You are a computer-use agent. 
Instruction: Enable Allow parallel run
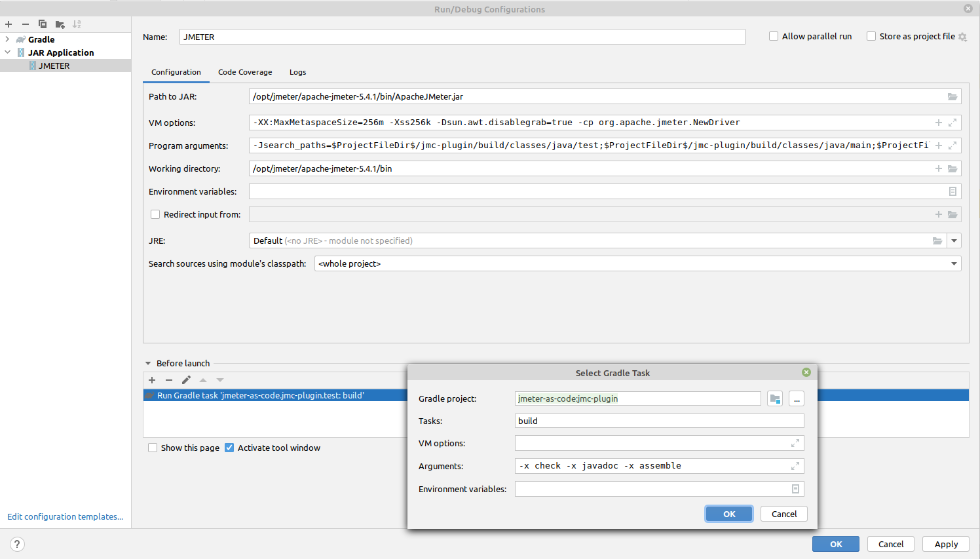pos(774,36)
